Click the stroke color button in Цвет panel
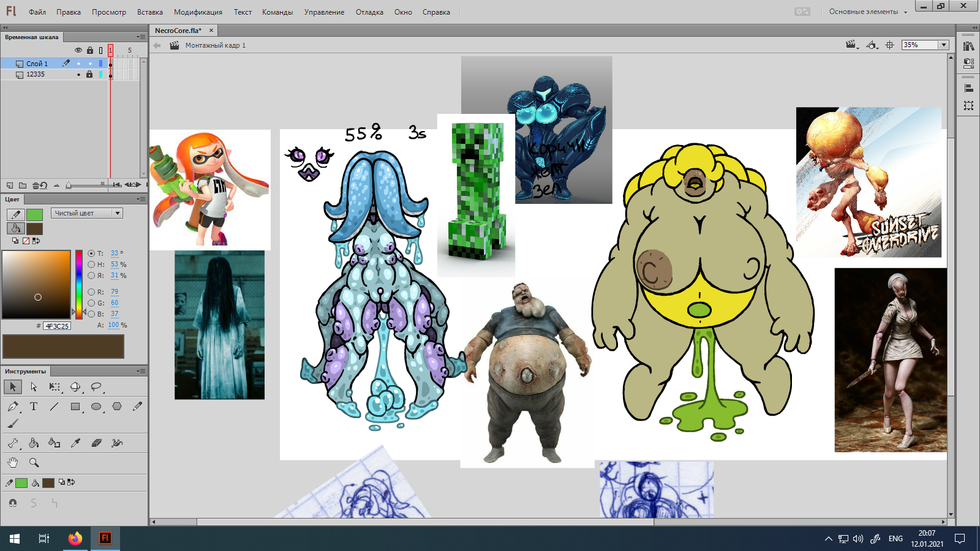This screenshot has width=980, height=551. point(34,214)
